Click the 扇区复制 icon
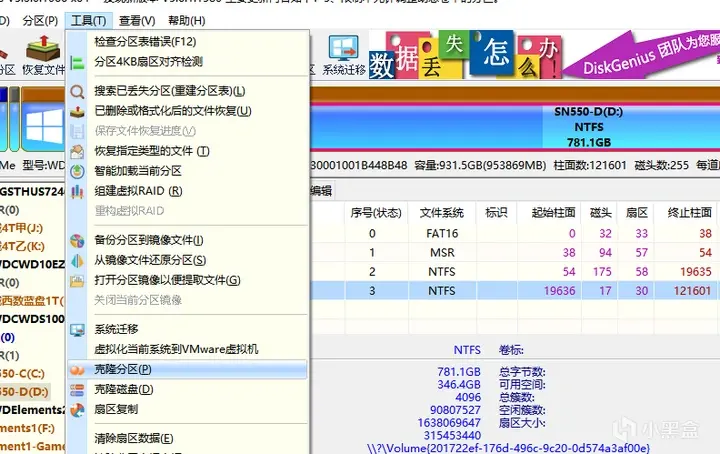This screenshot has height=454, width=720. pyautogui.click(x=77, y=410)
